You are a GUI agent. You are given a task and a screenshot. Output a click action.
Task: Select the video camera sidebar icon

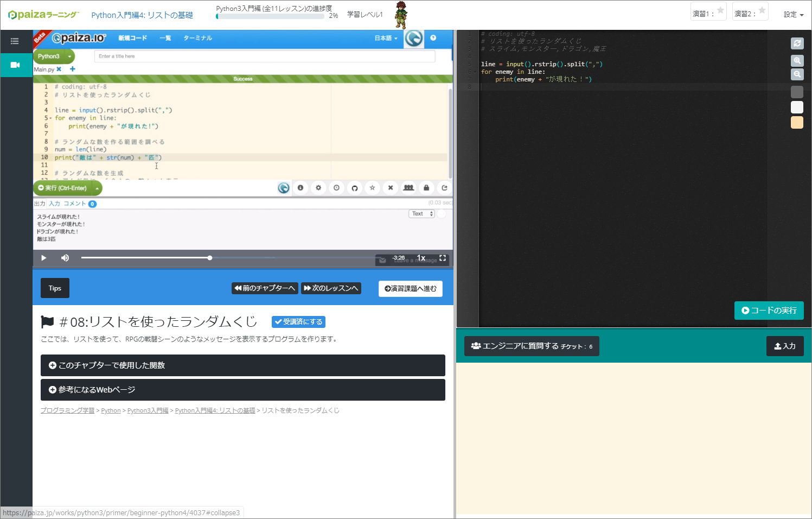[x=15, y=65]
